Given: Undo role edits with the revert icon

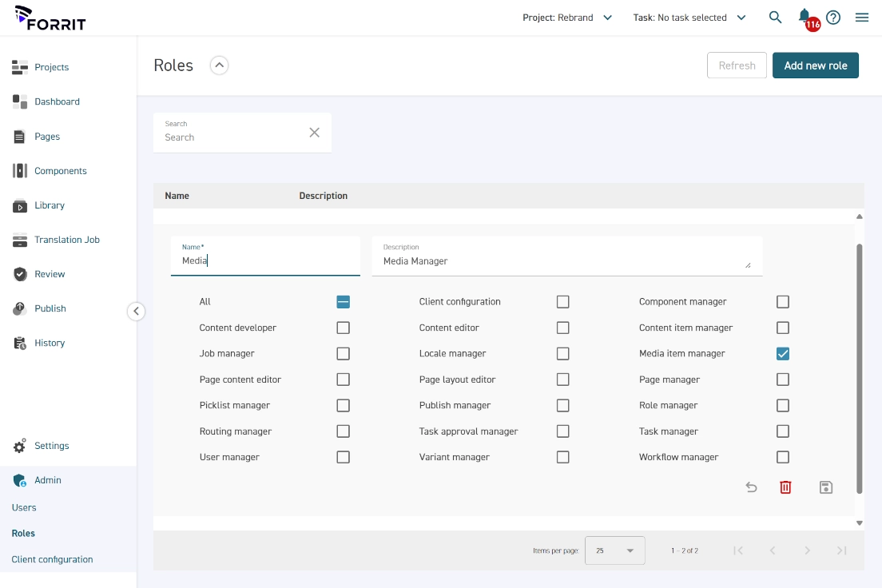Looking at the screenshot, I should [751, 487].
